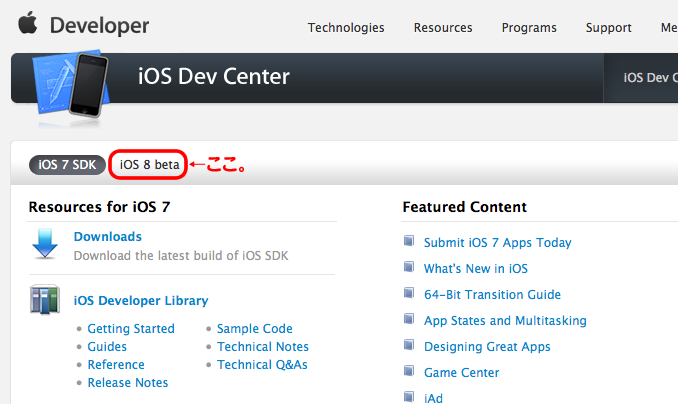Open What's New in iOS link
Viewport: 678px width, 404px height.
tap(476, 269)
